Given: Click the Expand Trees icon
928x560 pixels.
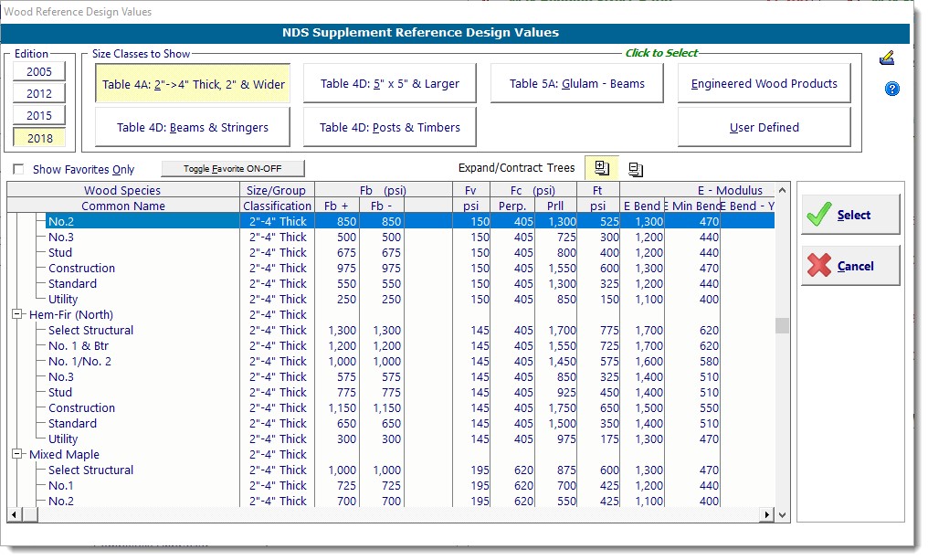Looking at the screenshot, I should pos(601,168).
